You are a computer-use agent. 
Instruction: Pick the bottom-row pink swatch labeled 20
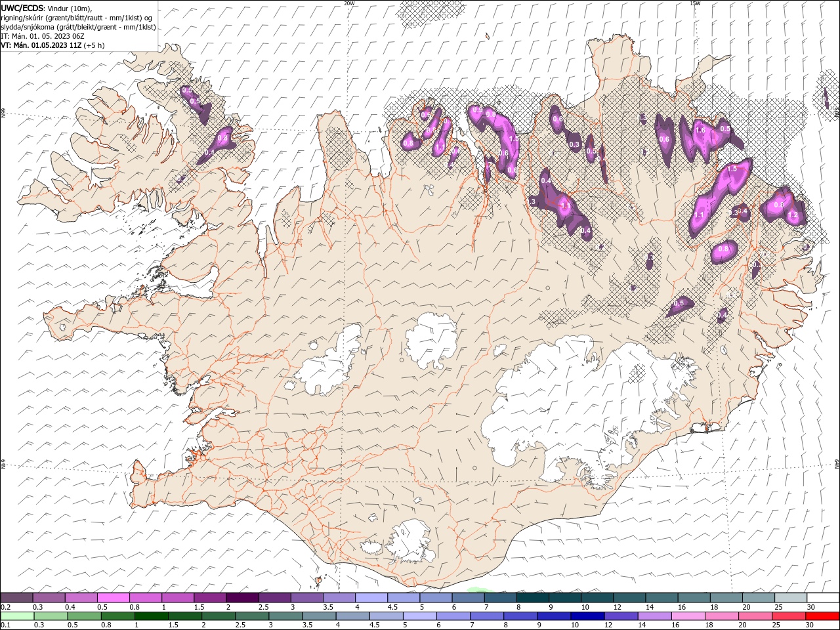pyautogui.click(x=755, y=616)
